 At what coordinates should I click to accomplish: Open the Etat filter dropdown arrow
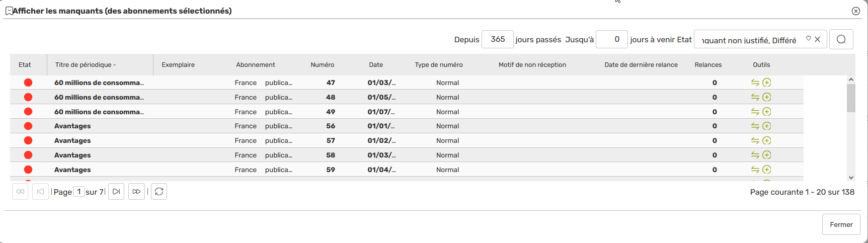coord(809,39)
